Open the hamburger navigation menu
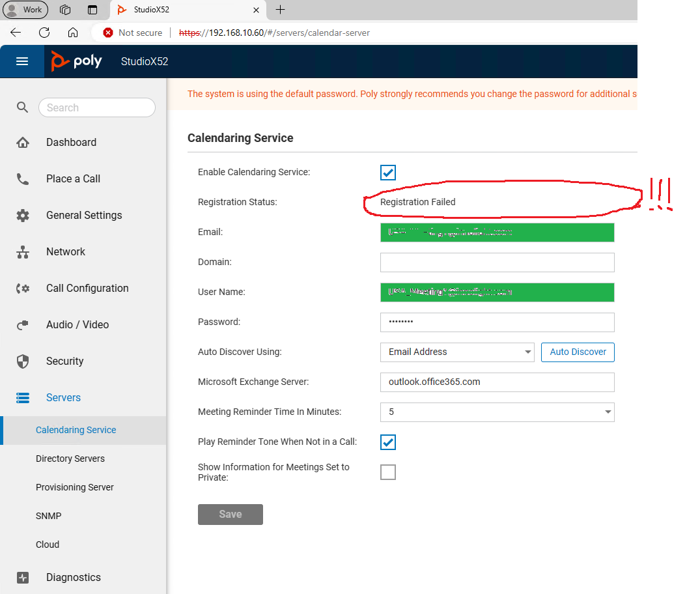This screenshot has width=700, height=594. [22, 61]
